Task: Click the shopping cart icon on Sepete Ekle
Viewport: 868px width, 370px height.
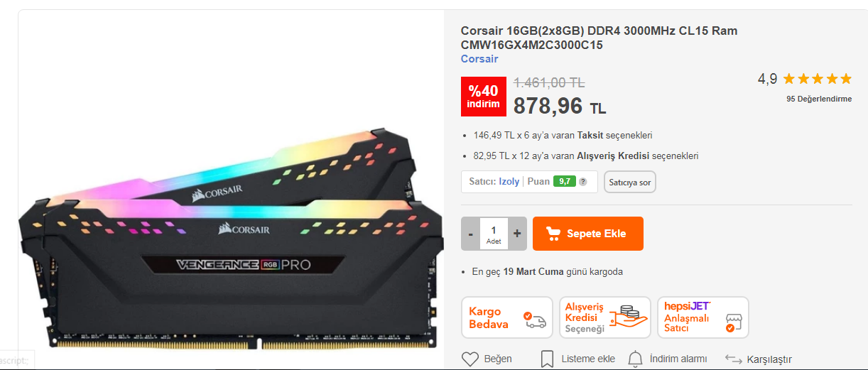Action: tap(553, 234)
